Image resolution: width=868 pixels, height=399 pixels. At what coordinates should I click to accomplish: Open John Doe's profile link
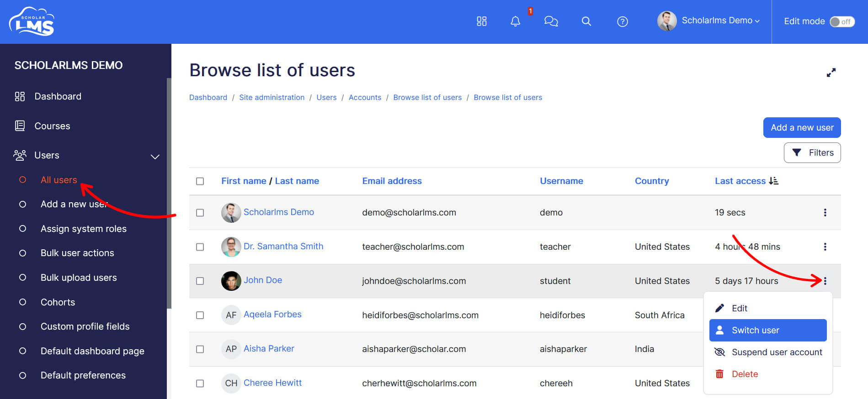262,280
